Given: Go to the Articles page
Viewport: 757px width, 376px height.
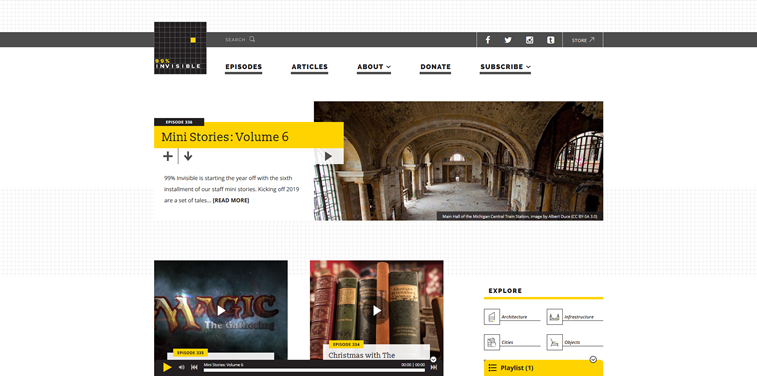Looking at the screenshot, I should [x=309, y=67].
